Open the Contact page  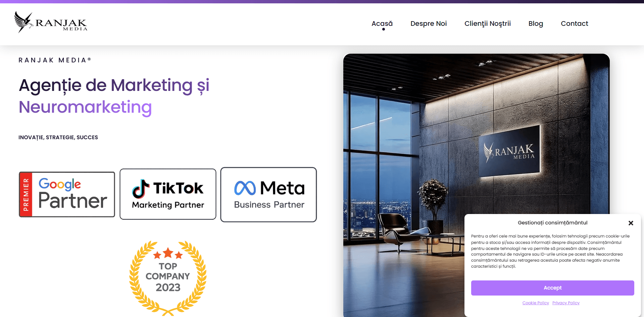574,23
